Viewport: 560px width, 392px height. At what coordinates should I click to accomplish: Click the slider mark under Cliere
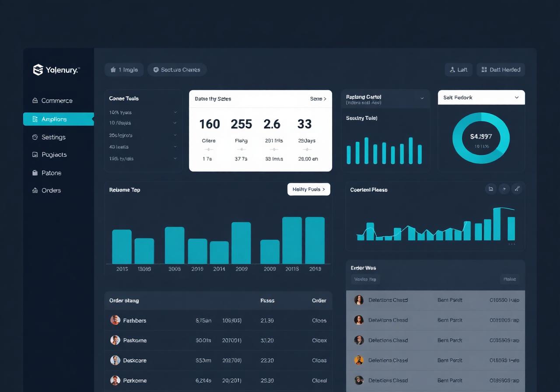209,150
